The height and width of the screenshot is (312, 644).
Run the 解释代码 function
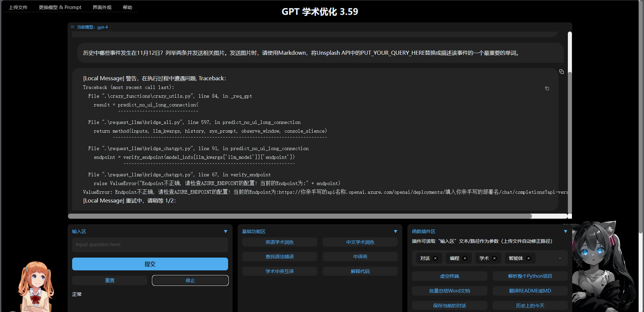tap(360, 271)
